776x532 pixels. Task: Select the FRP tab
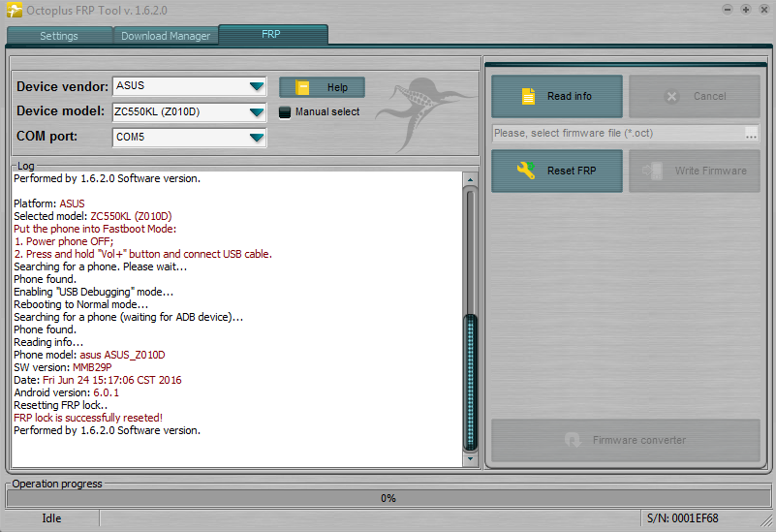[272, 34]
